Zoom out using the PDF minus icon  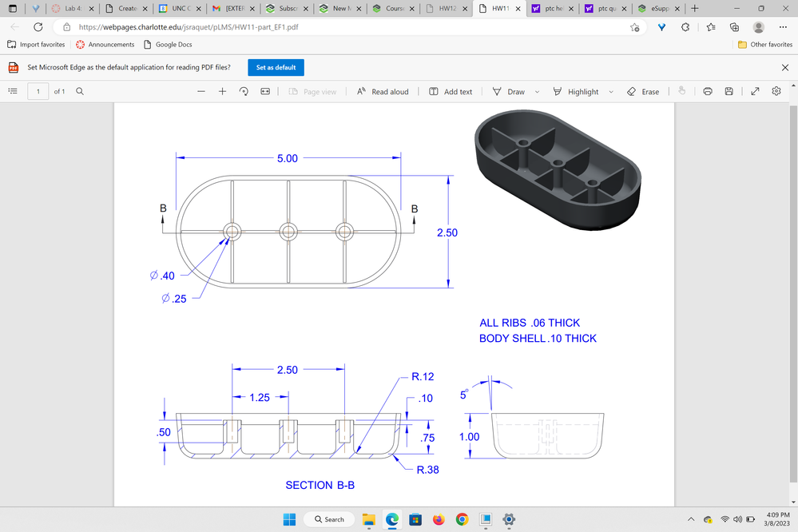[201, 92]
